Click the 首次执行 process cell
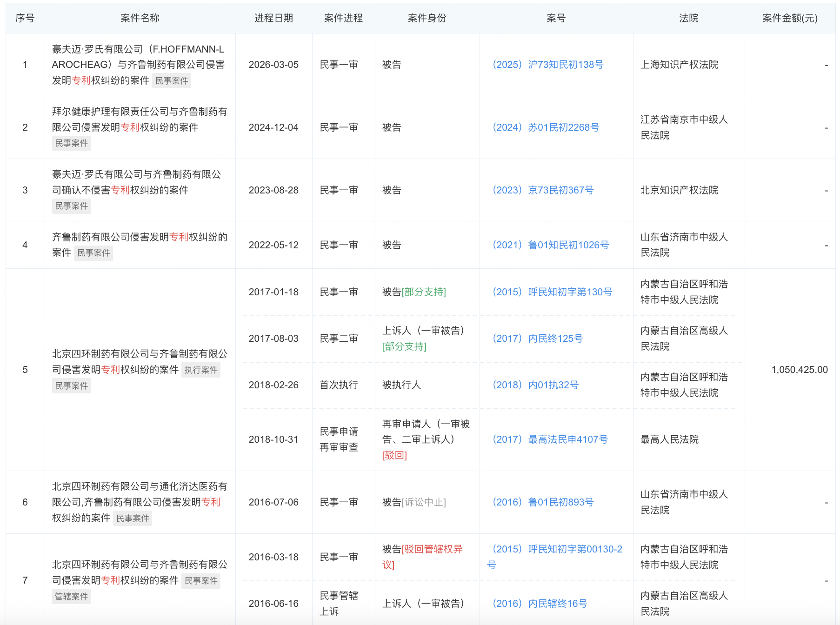The height and width of the screenshot is (625, 840). pos(339,385)
